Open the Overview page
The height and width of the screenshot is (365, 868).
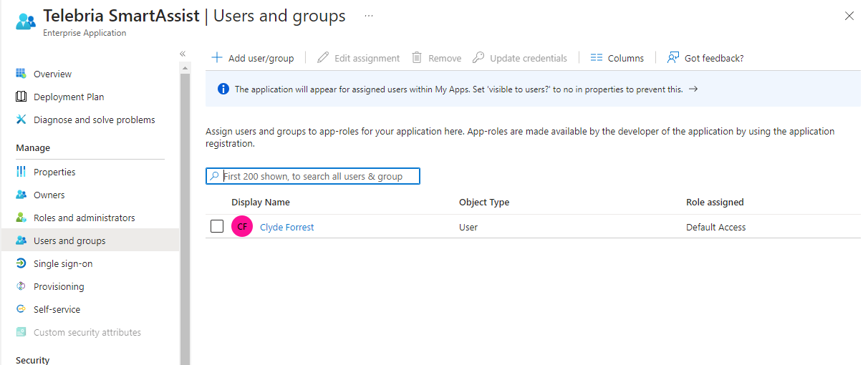52,74
